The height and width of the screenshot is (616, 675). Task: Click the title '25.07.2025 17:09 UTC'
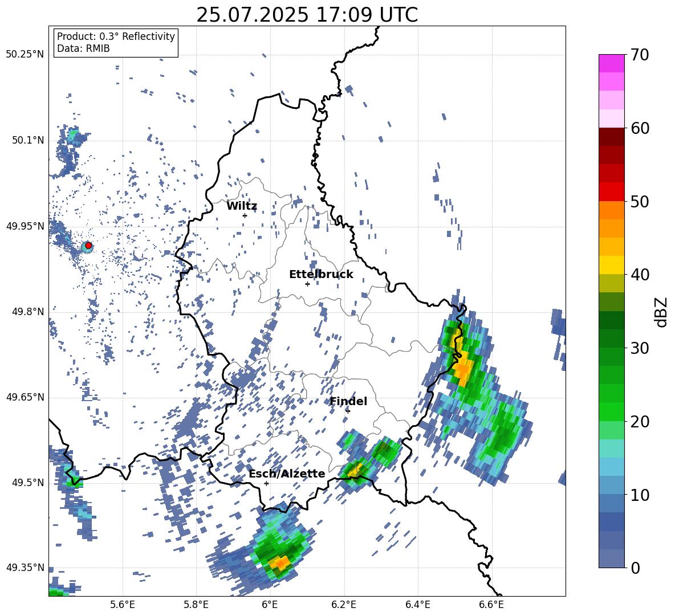(307, 15)
